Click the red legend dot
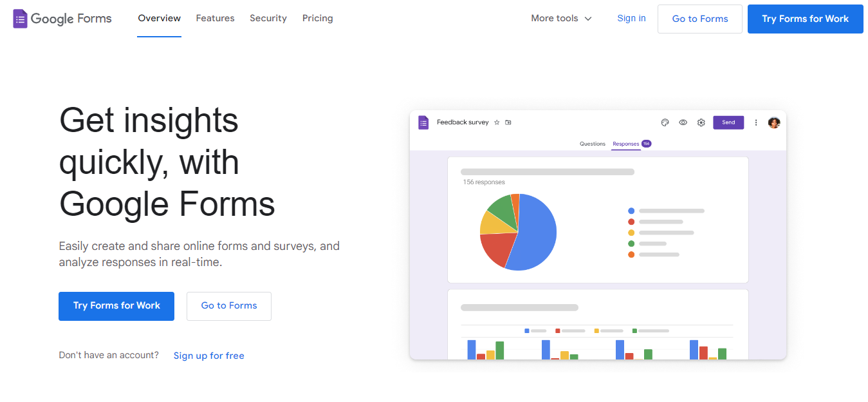868x402 pixels. [x=631, y=222]
